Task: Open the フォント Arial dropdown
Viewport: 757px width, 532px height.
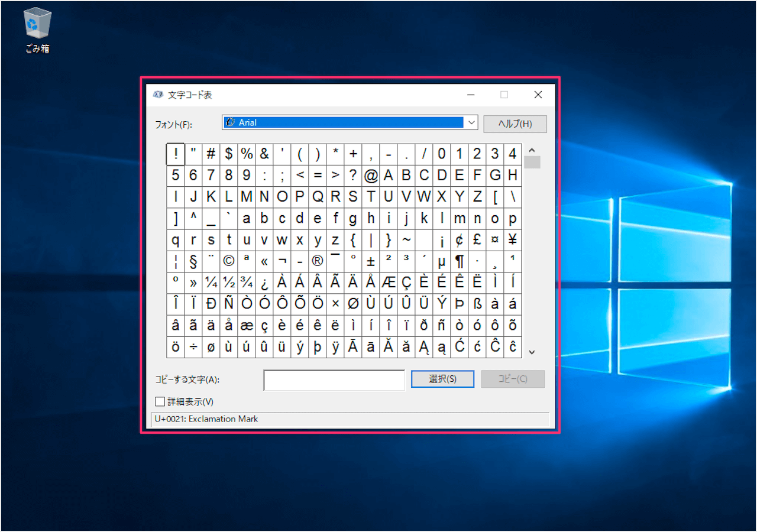Action: click(x=350, y=122)
